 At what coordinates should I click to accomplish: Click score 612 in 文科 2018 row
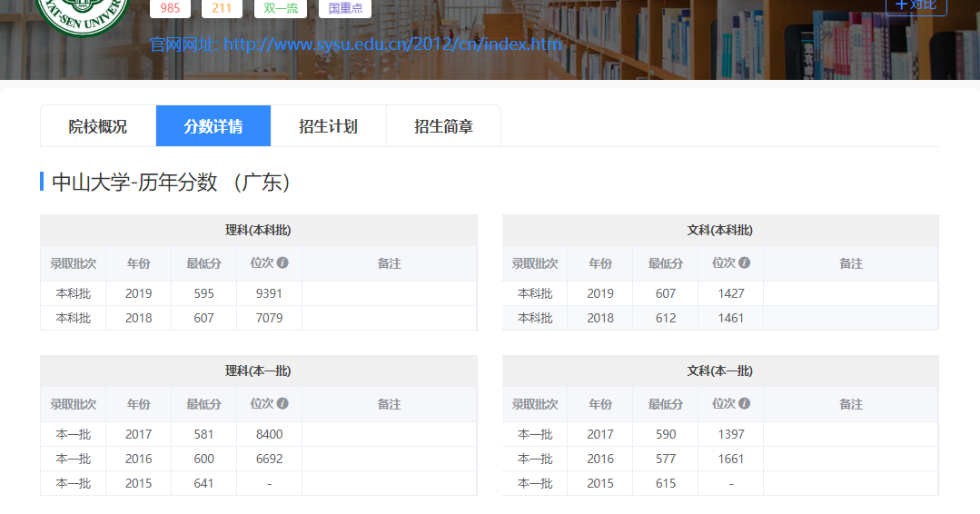pyautogui.click(x=666, y=318)
